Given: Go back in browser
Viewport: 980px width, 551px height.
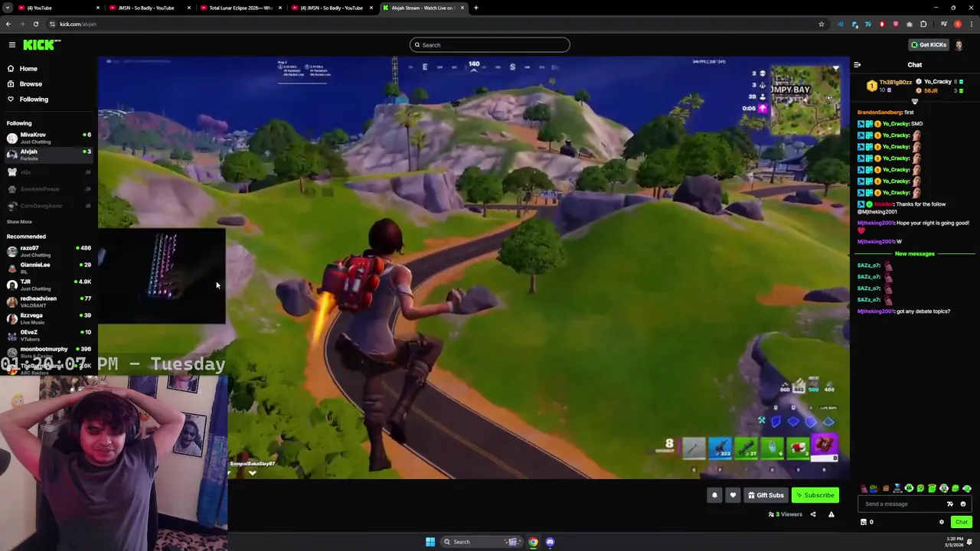Looking at the screenshot, I should tap(8, 24).
